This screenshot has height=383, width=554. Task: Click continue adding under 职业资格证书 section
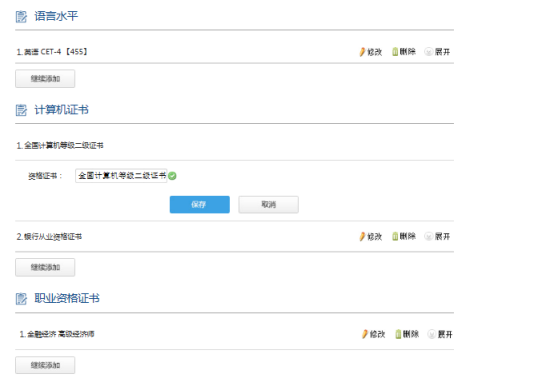pos(45,365)
